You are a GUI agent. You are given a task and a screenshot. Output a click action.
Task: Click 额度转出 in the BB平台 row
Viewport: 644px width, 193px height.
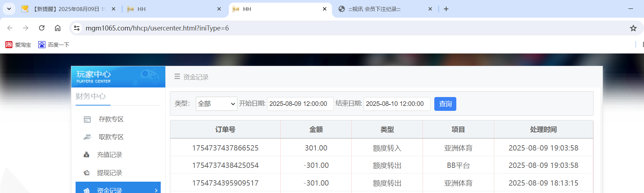point(387,165)
